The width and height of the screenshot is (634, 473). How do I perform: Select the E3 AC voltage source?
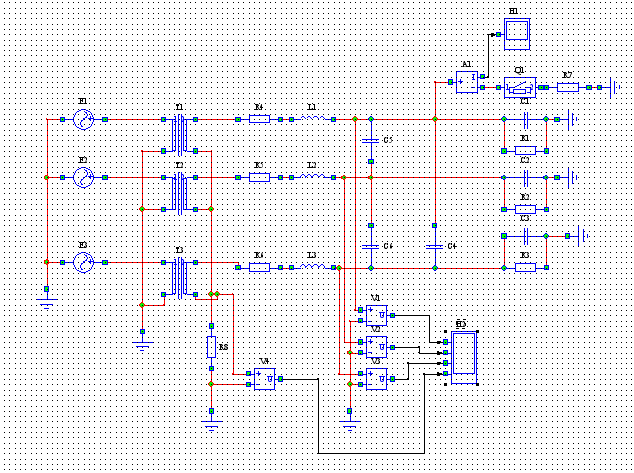click(x=84, y=262)
